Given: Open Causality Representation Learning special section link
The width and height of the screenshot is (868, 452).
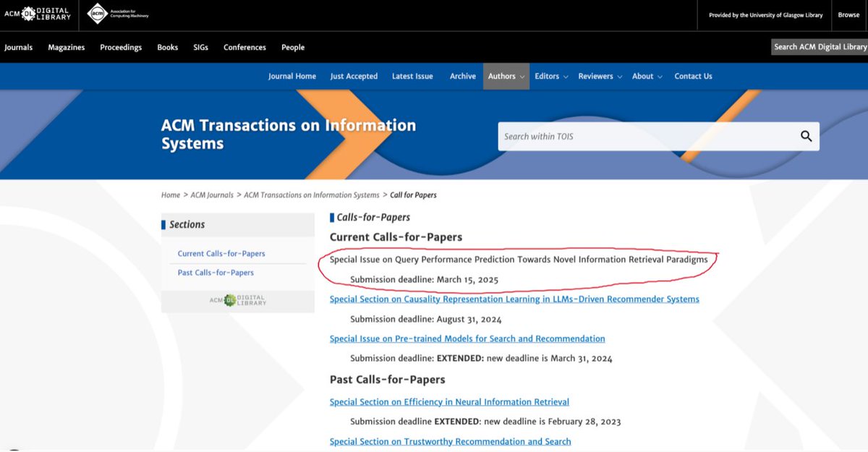Looking at the screenshot, I should click(514, 299).
